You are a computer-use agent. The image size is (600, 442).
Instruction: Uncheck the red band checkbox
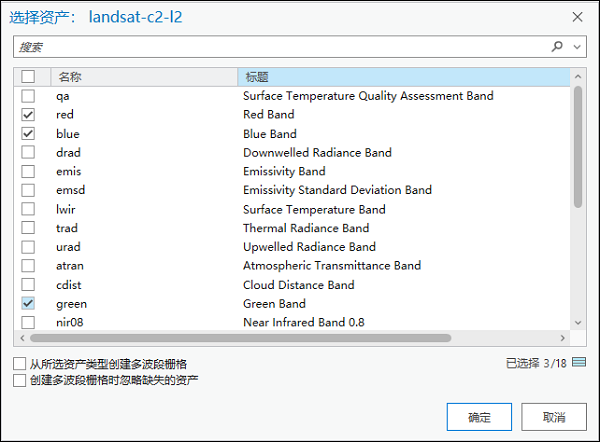click(x=28, y=115)
